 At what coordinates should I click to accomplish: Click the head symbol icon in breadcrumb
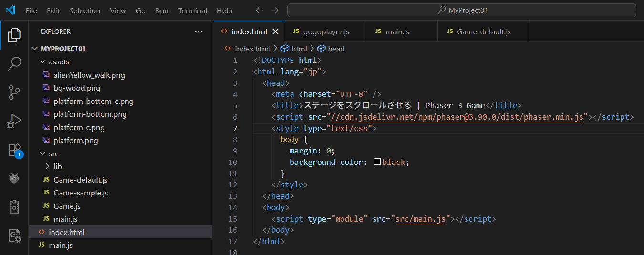322,49
